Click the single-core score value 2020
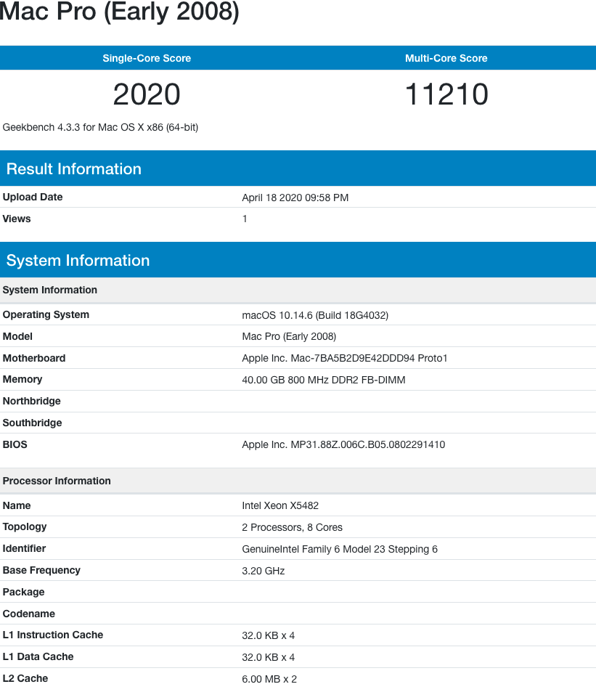 pyautogui.click(x=147, y=94)
